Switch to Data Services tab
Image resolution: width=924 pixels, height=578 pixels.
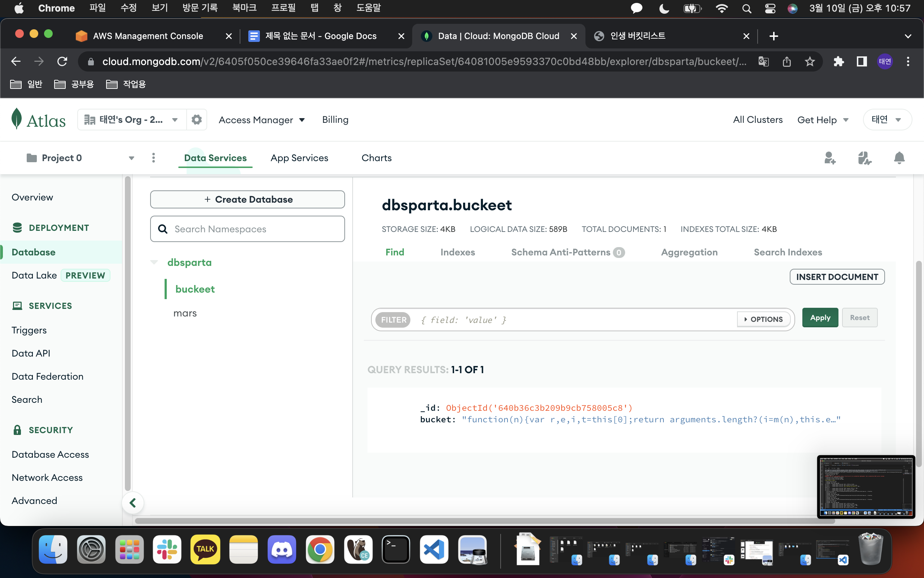click(x=215, y=158)
